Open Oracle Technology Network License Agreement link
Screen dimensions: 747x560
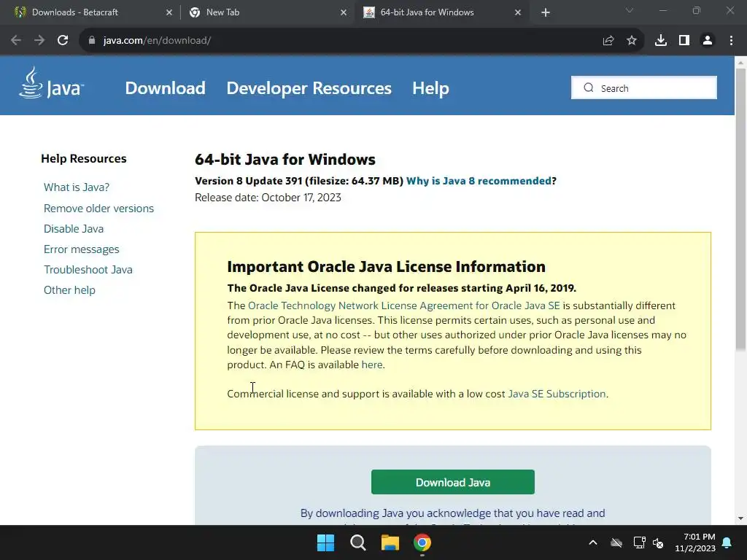pyautogui.click(x=404, y=306)
